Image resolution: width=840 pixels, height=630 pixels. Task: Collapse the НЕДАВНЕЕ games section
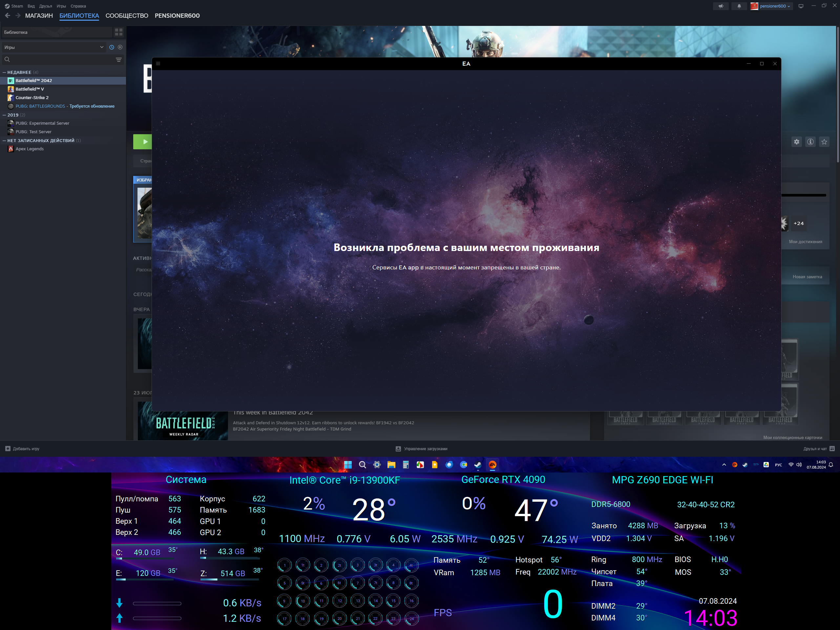5,72
